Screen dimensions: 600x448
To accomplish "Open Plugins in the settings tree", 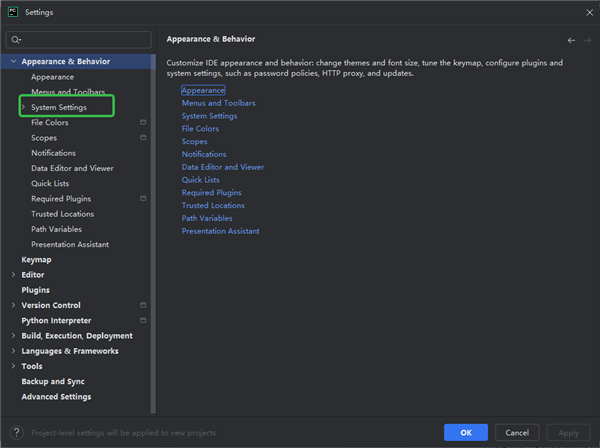I will point(35,290).
